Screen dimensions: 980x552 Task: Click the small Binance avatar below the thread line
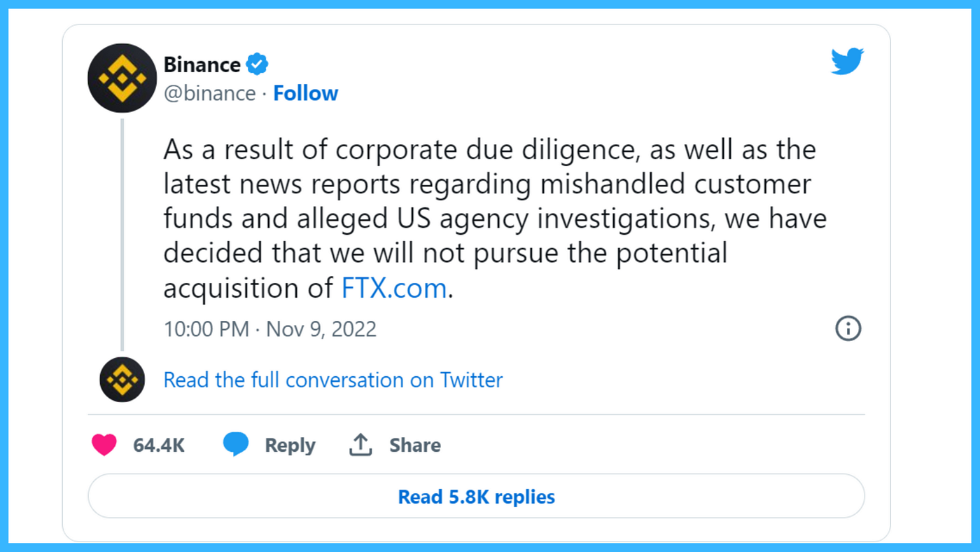(x=122, y=380)
